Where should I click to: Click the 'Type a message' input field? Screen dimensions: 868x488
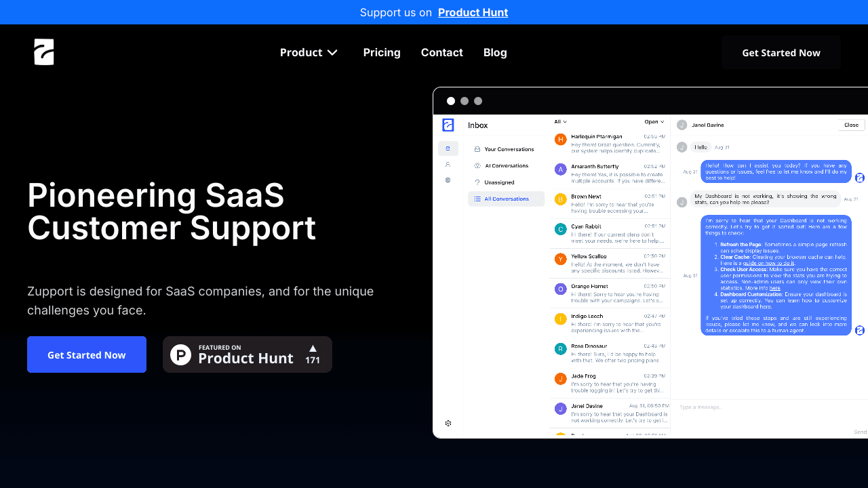click(759, 407)
